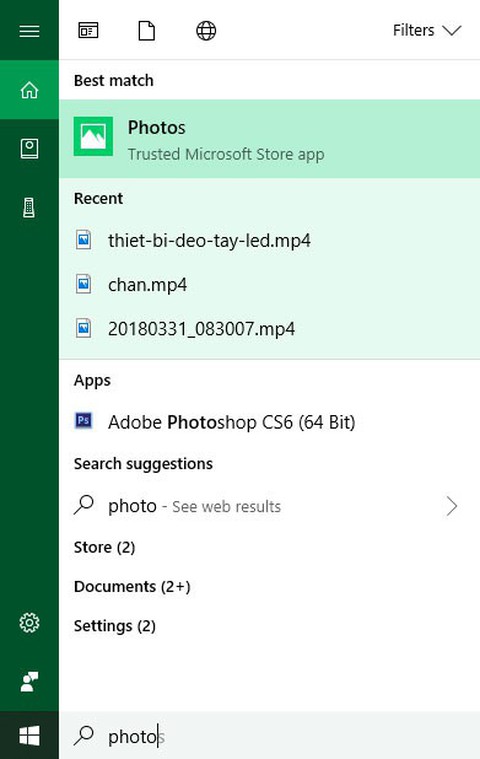
Task: Click the magnifier icon beside photo suggestion
Action: [84, 505]
